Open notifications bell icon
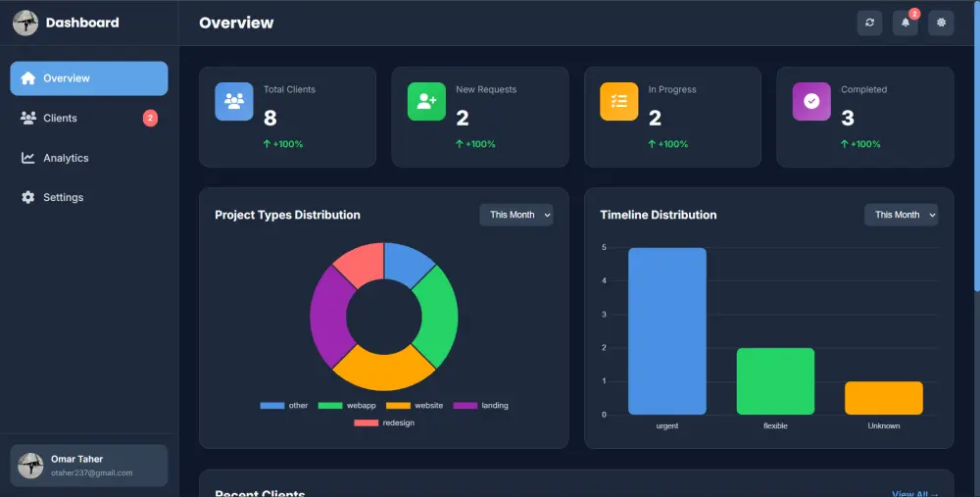 [x=905, y=24]
